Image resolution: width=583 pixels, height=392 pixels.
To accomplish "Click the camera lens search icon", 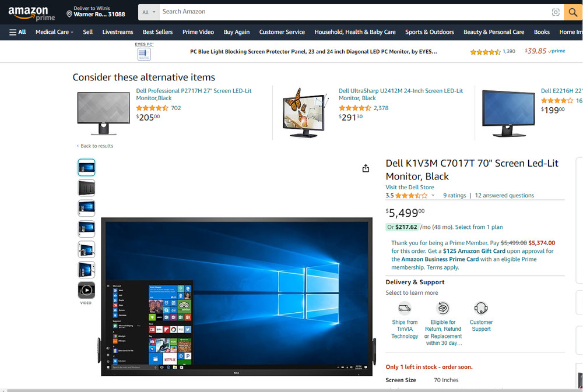I will (556, 12).
